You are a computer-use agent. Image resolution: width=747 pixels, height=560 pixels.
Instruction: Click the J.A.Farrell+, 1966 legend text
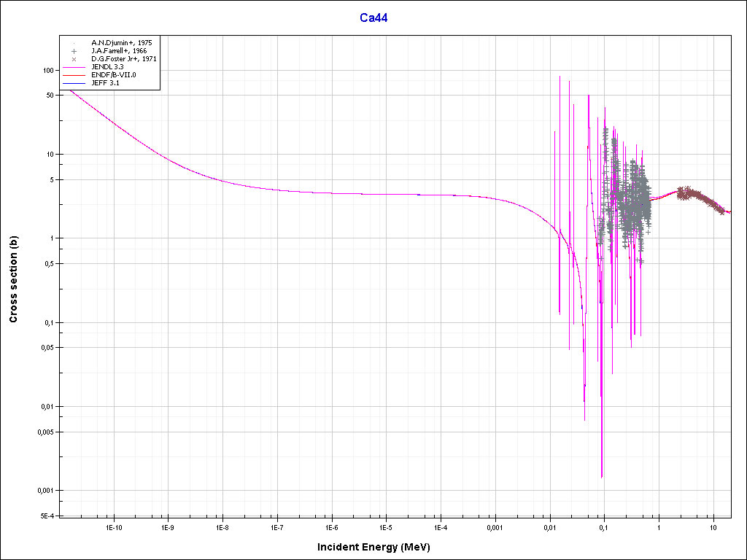coord(119,51)
